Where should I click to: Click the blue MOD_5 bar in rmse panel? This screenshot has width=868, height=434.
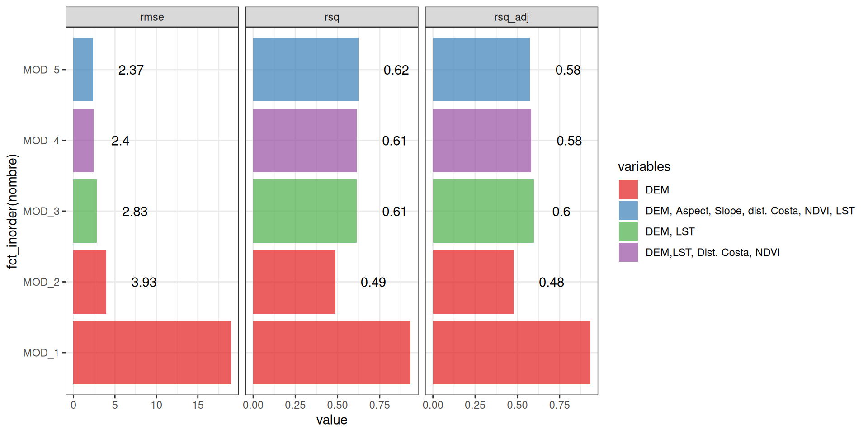coord(83,70)
